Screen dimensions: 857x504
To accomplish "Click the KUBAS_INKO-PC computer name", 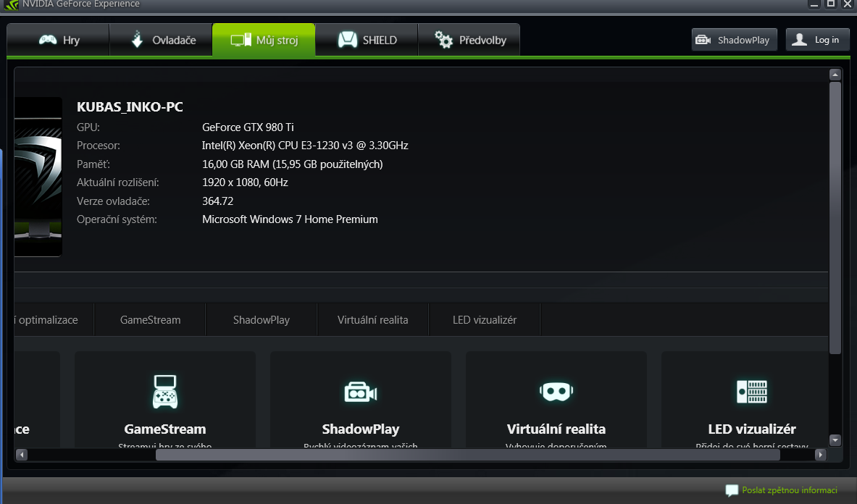I will 130,107.
